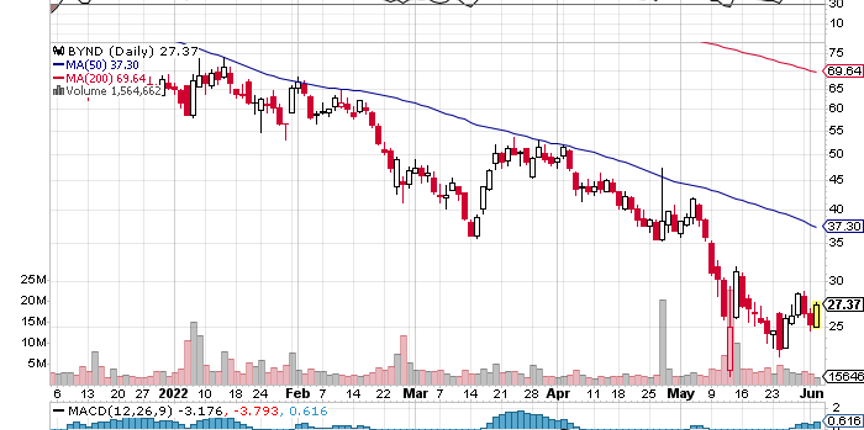864x430 pixels.
Task: Select the yellow highlighted latest candlestick
Action: (x=818, y=315)
